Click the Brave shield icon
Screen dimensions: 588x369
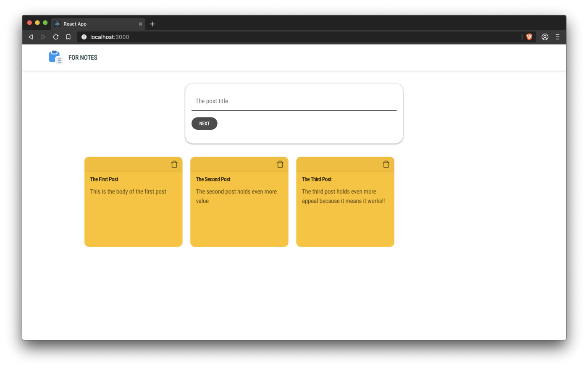pos(529,37)
